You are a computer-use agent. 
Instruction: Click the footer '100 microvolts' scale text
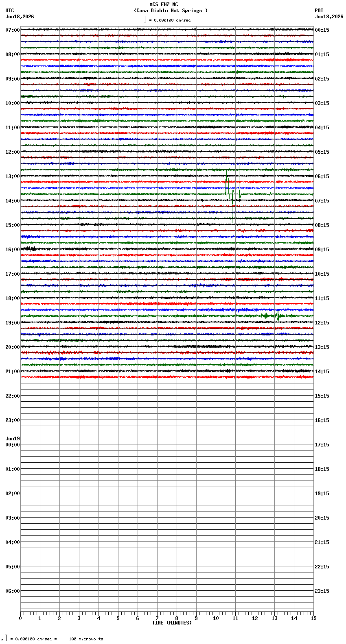[x=86, y=639]
